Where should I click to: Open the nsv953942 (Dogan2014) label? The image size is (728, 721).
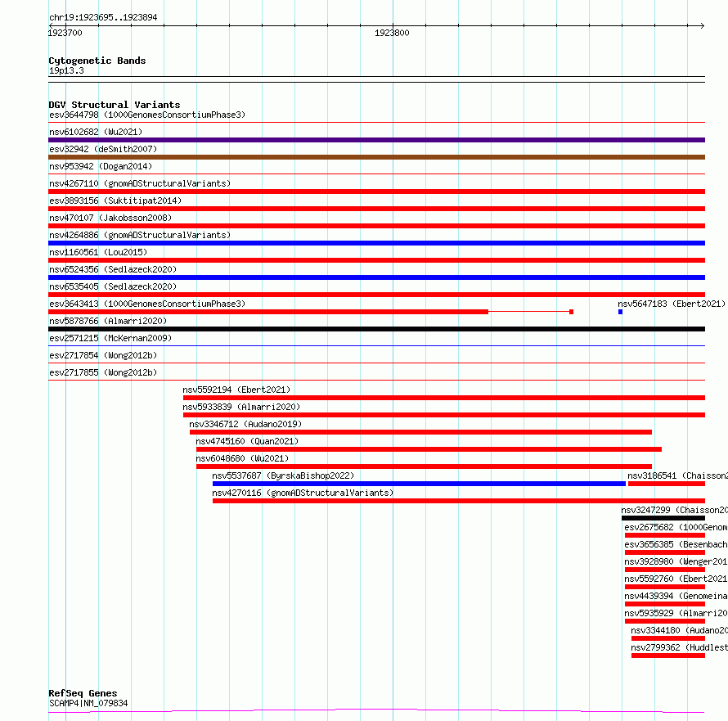click(101, 166)
